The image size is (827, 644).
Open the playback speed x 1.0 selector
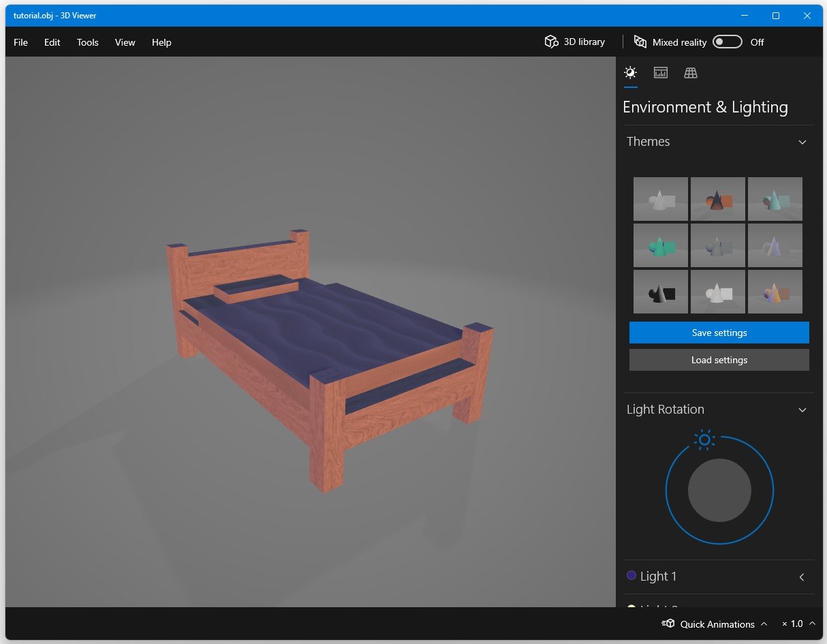pos(796,624)
